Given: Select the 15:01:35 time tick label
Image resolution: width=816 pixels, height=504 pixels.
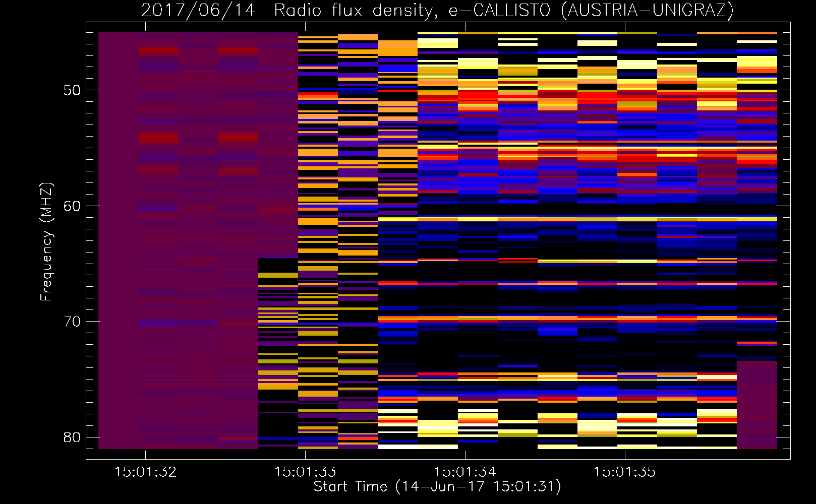Looking at the screenshot, I should click(x=625, y=472).
